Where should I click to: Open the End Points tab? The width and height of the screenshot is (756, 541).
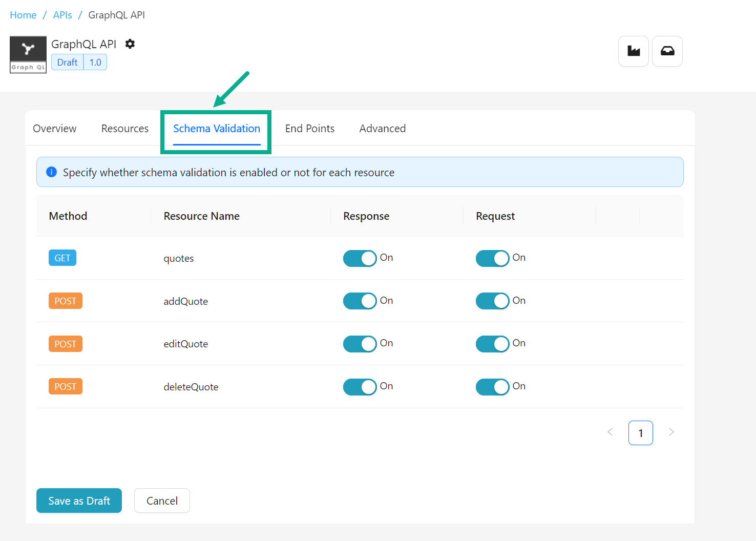pyautogui.click(x=309, y=128)
